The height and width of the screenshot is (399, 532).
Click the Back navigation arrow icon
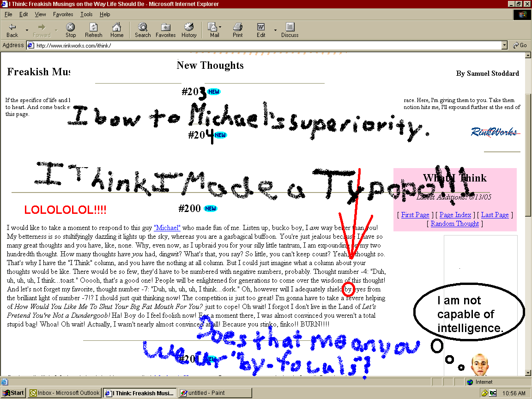click(x=12, y=27)
